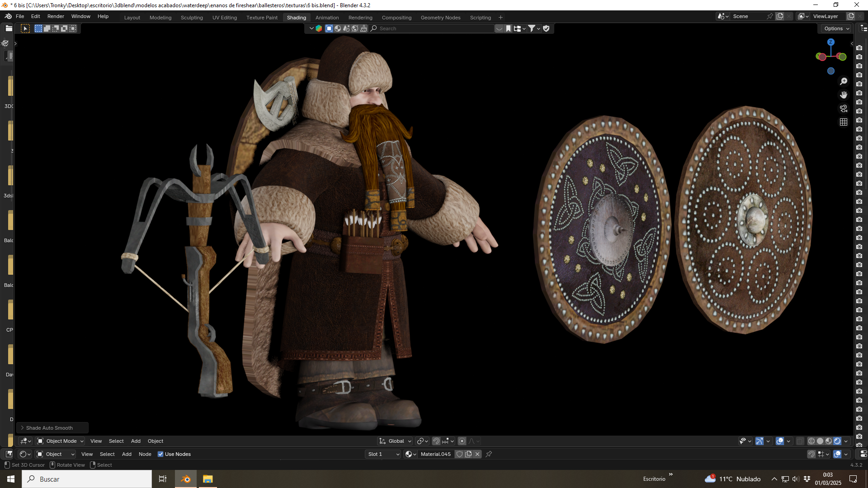Toggle viewport gizmo visibility
Image resolution: width=868 pixels, height=488 pixels.
point(759,441)
